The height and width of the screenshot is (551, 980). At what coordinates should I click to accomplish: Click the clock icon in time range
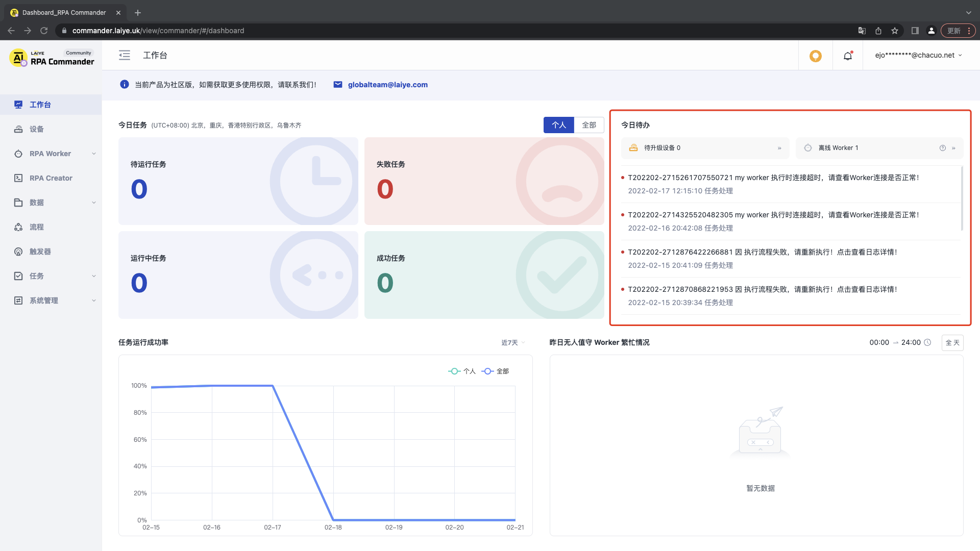point(928,342)
